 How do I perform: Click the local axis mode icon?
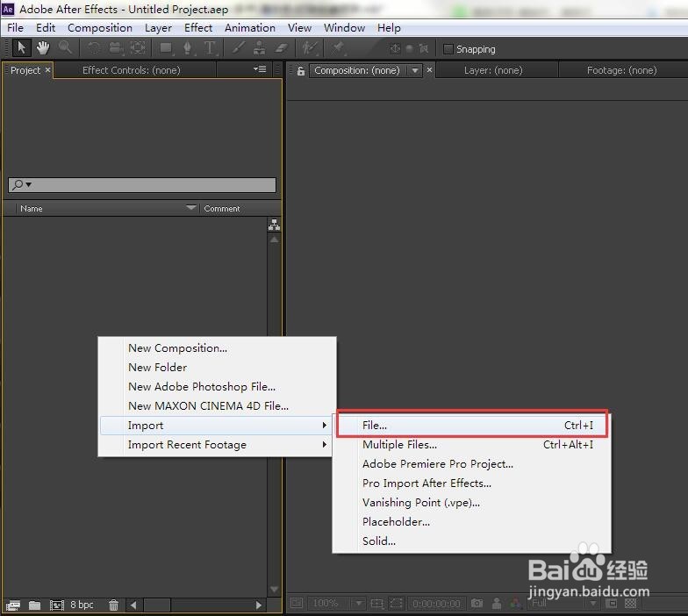(x=395, y=49)
